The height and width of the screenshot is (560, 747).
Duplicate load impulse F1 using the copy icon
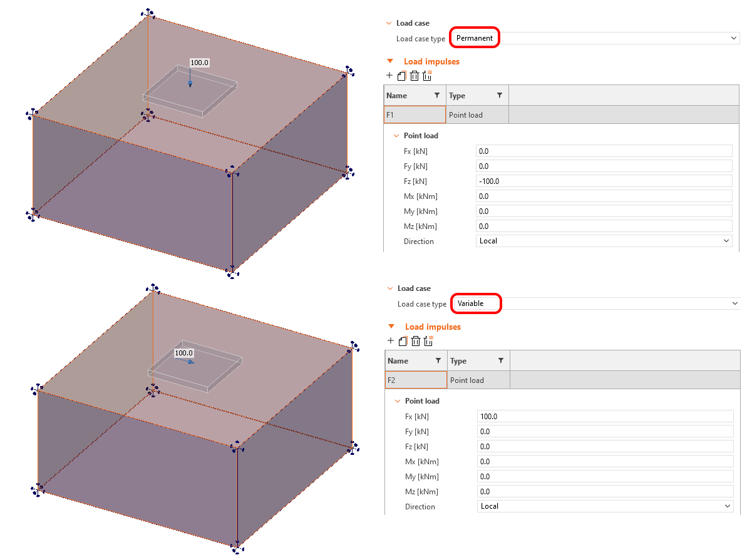tap(401, 75)
